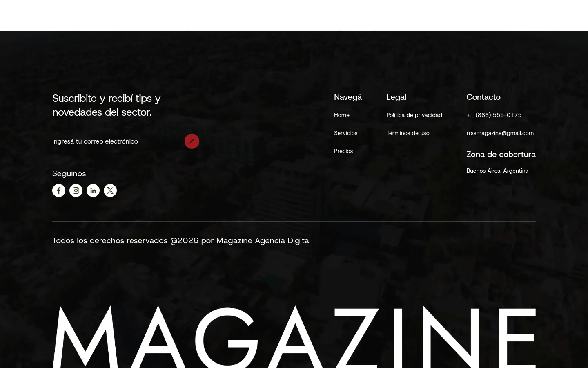Select the Todos los derechos reservados copyright text
This screenshot has height=368, width=588.
click(181, 240)
